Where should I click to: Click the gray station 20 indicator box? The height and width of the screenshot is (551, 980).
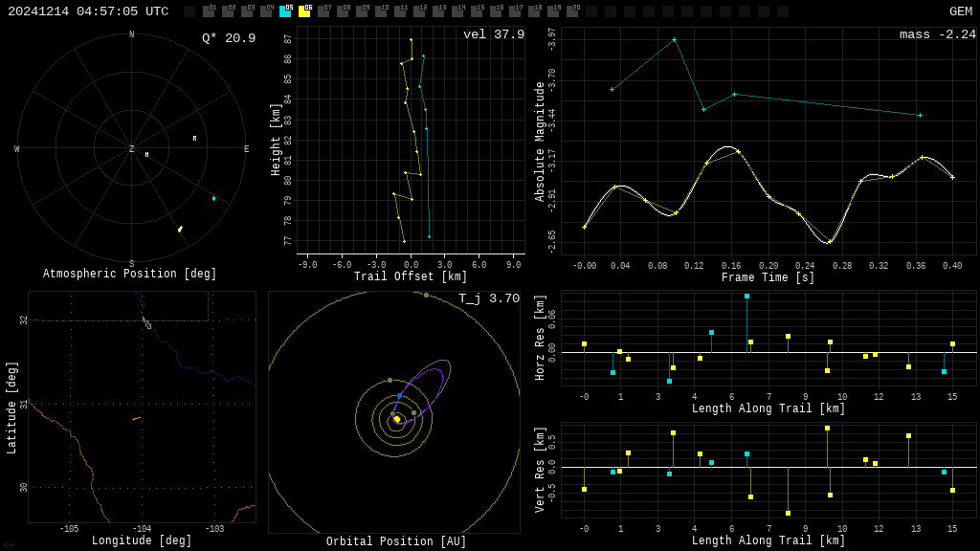point(572,11)
